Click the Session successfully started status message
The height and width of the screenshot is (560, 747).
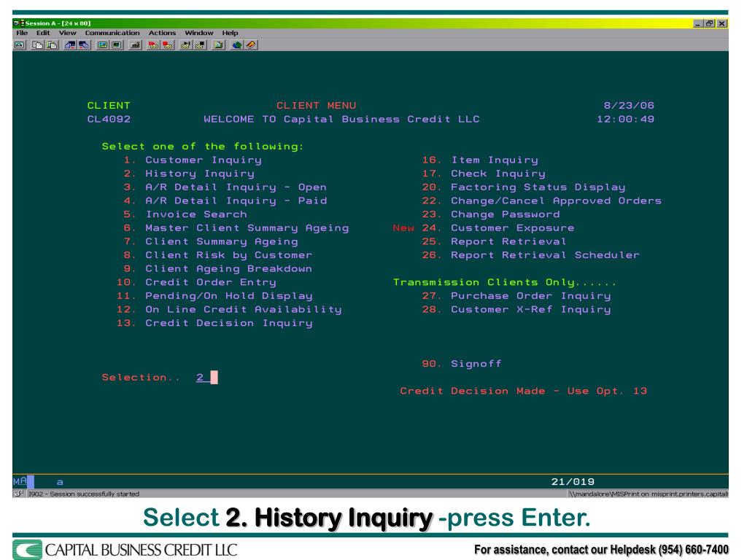pos(84,494)
